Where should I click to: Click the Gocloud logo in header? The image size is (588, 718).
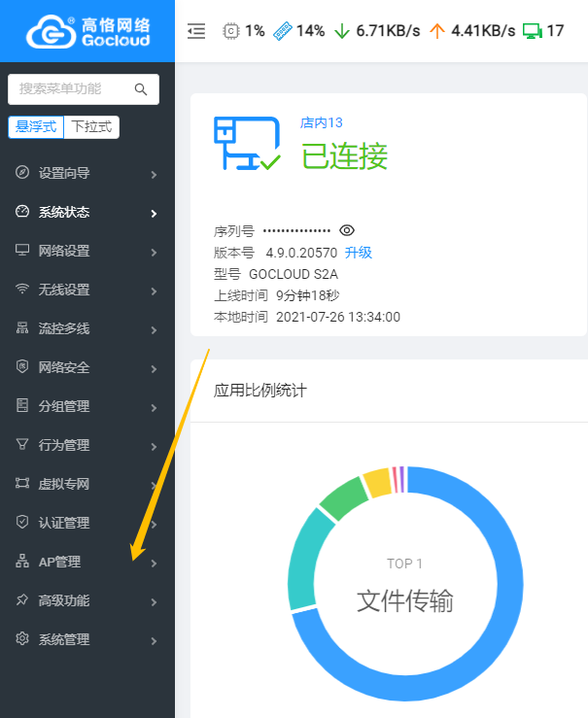86,31
